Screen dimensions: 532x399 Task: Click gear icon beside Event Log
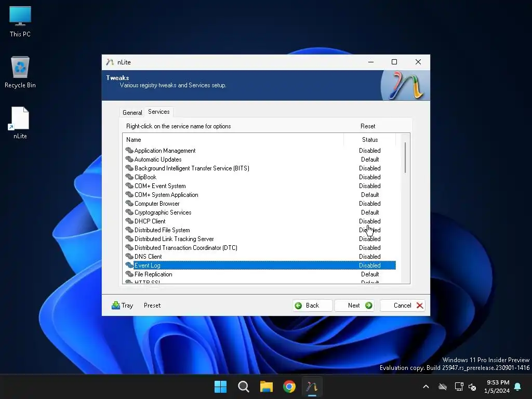point(129,265)
